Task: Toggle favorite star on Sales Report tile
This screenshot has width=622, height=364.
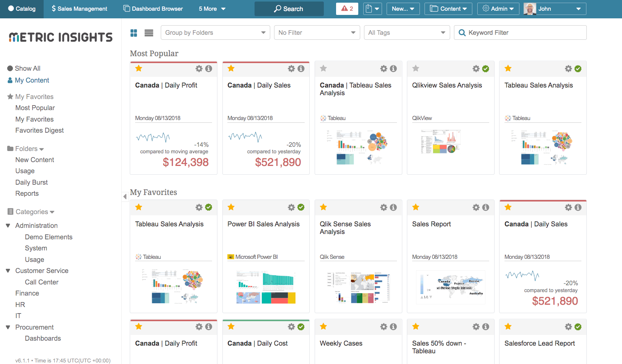Action: (x=416, y=207)
